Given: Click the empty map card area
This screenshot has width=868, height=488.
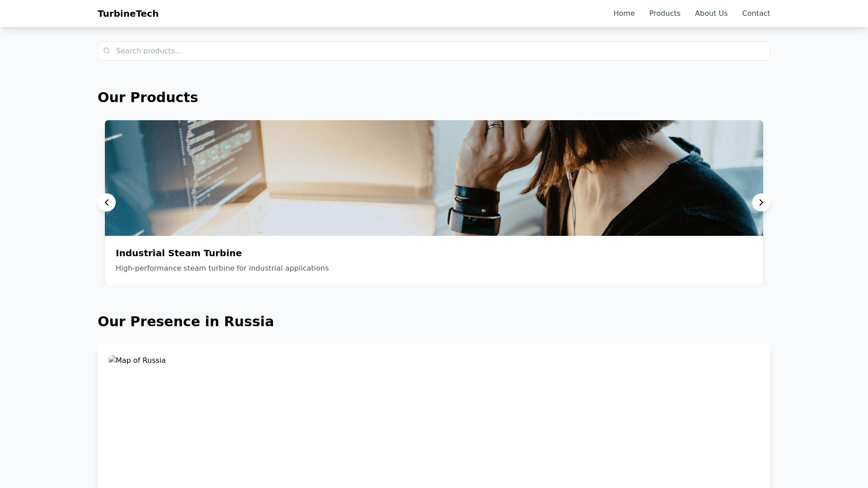Looking at the screenshot, I should (x=434, y=429).
